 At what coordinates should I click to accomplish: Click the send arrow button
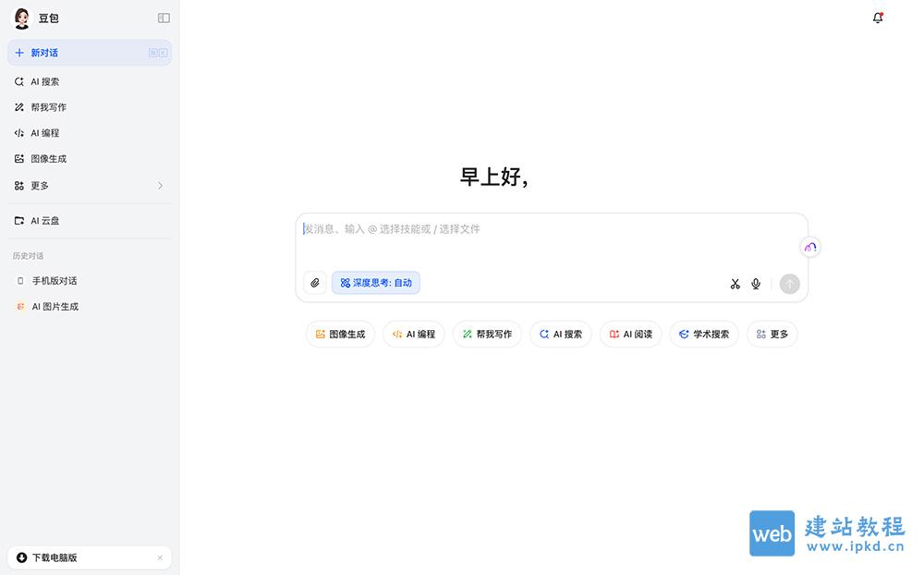pos(790,284)
